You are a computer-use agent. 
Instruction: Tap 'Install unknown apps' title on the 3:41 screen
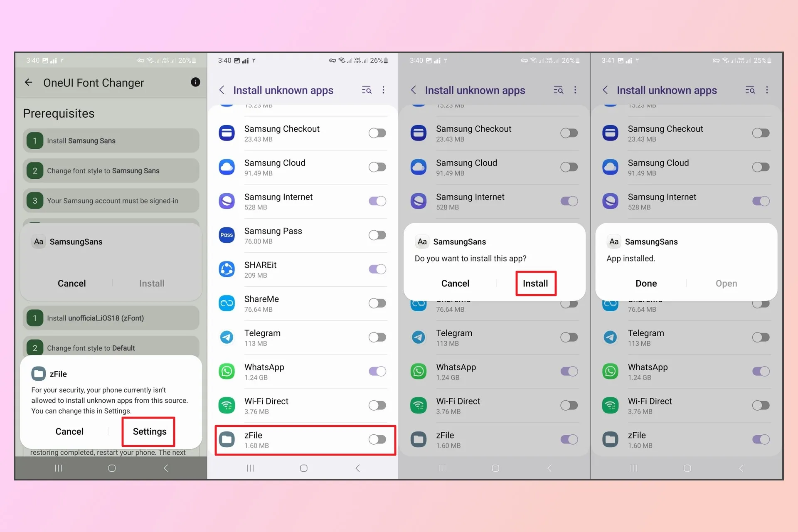point(667,90)
